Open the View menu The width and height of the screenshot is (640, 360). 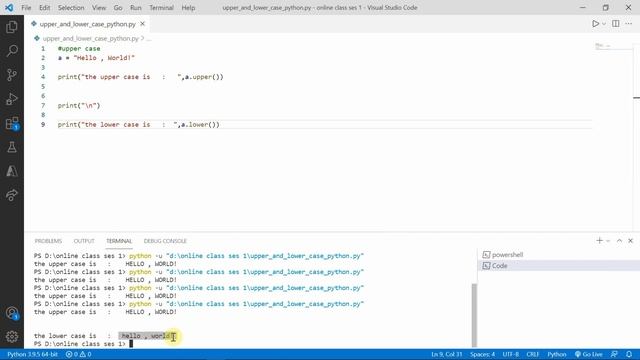(99, 8)
